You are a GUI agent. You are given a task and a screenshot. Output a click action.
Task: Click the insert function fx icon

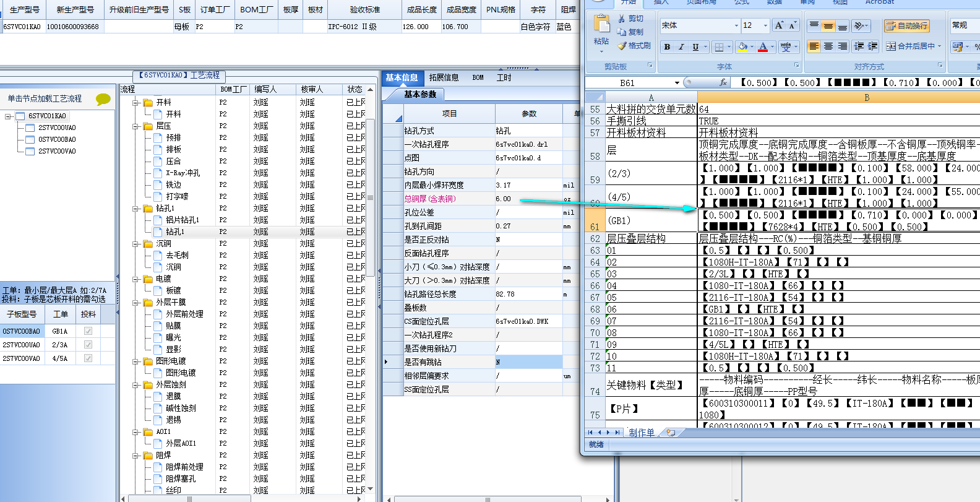tap(723, 82)
